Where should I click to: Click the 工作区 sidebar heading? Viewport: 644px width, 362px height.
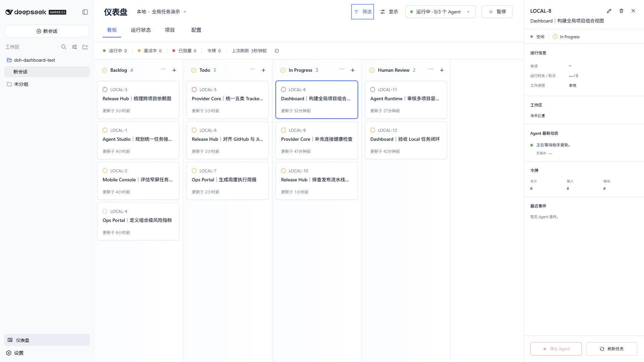(12, 47)
